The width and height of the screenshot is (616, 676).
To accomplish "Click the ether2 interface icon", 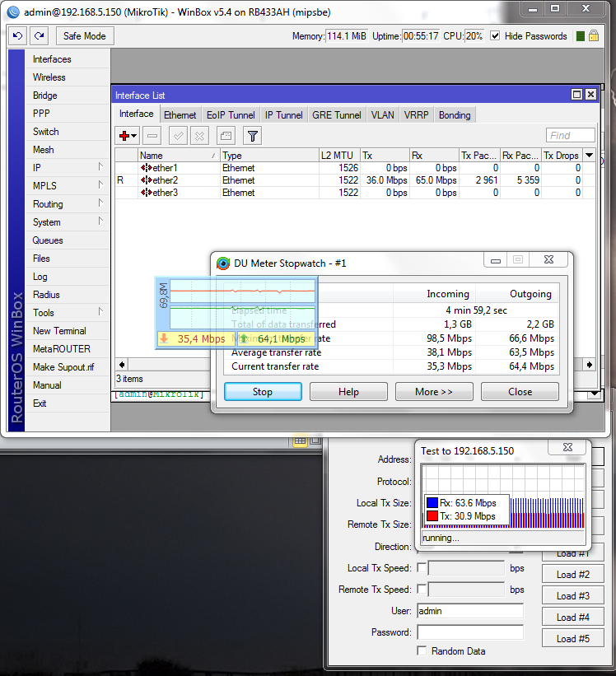I will (x=146, y=180).
